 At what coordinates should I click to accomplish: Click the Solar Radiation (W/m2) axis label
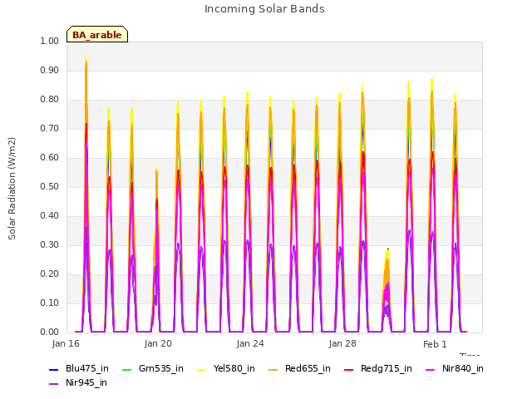click(12, 189)
